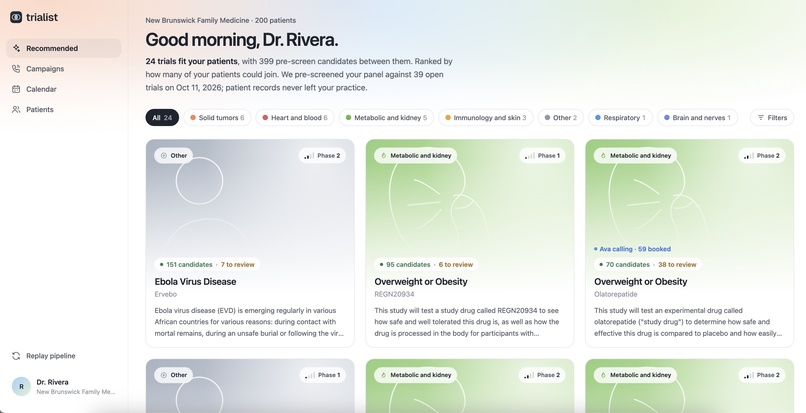Select the All 24 filter tab

[x=162, y=118]
